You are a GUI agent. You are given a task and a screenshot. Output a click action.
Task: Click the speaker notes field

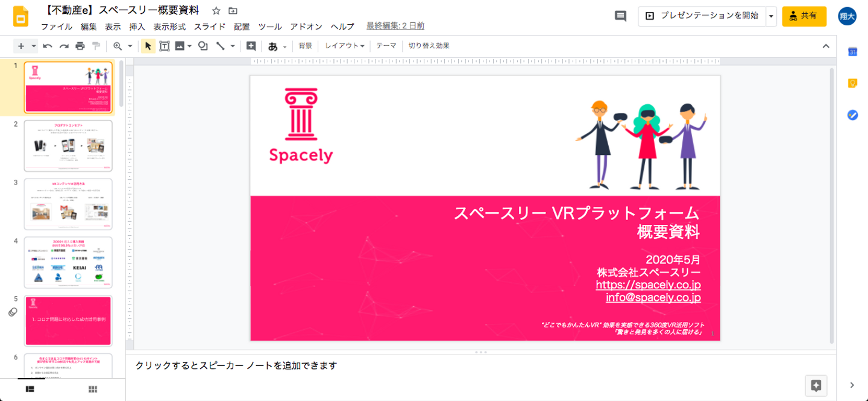480,365
